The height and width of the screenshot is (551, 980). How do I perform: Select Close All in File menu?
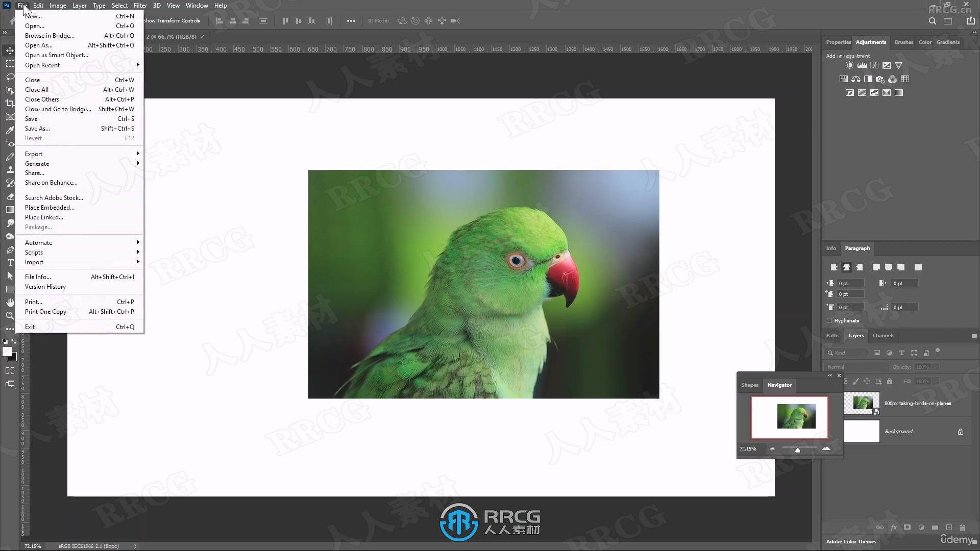click(x=80, y=90)
